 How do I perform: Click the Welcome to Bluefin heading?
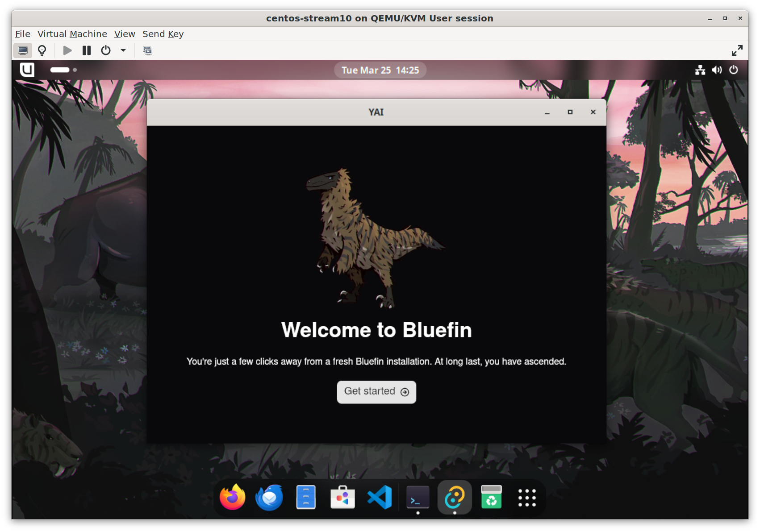[x=376, y=330]
